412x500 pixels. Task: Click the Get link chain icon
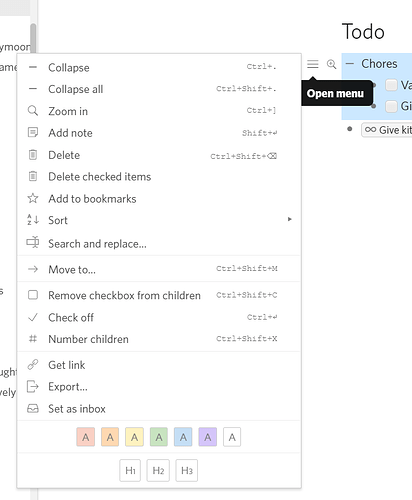(x=33, y=365)
